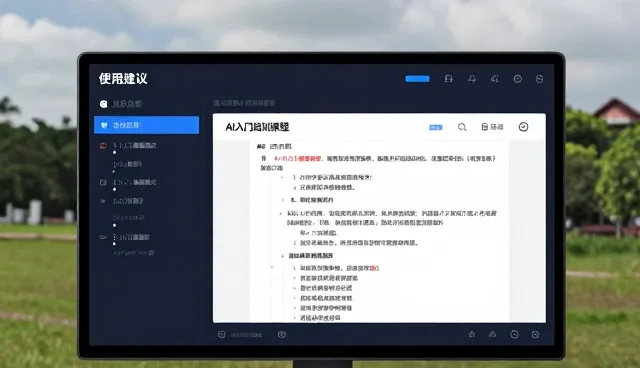Open the printer icon in the top bar
This screenshot has width=640, height=368.
[449, 79]
